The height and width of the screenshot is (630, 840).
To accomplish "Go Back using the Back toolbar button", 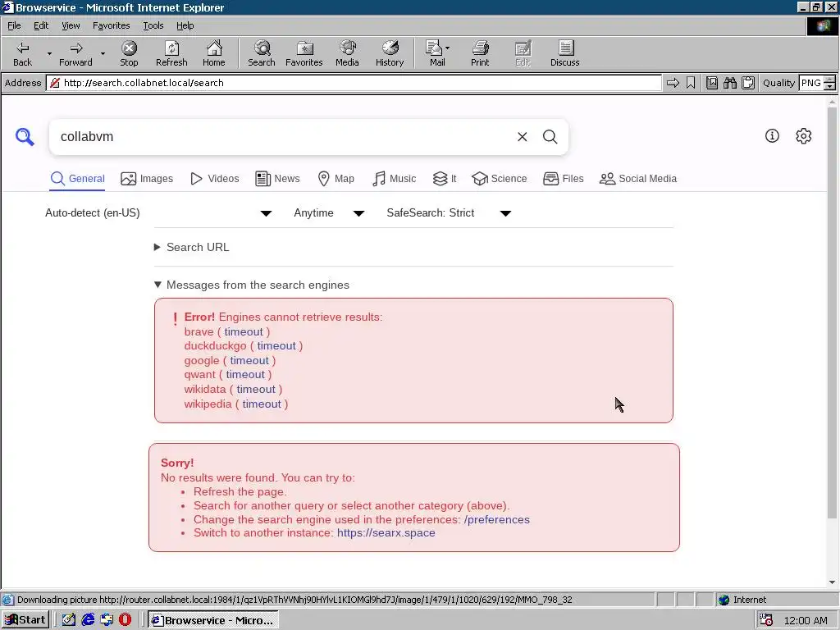I will click(x=22, y=53).
